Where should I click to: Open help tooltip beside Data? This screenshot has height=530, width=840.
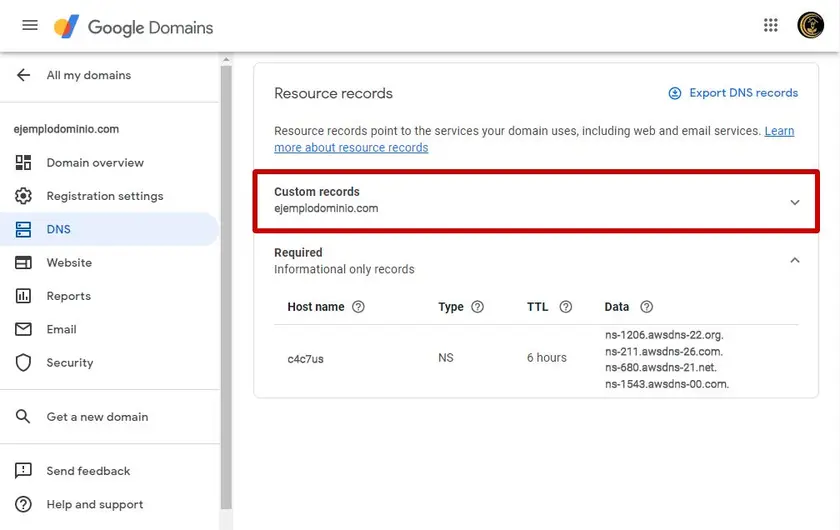tap(647, 307)
